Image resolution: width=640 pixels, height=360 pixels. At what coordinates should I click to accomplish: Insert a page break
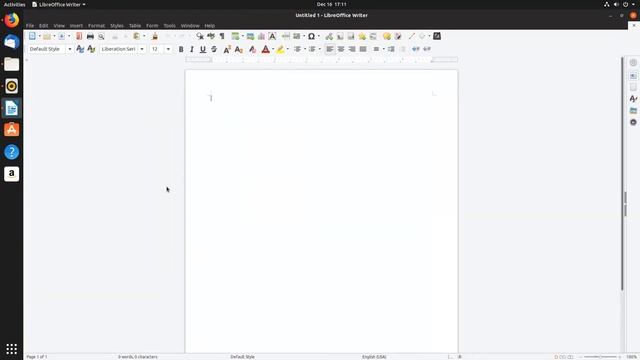click(x=286, y=36)
